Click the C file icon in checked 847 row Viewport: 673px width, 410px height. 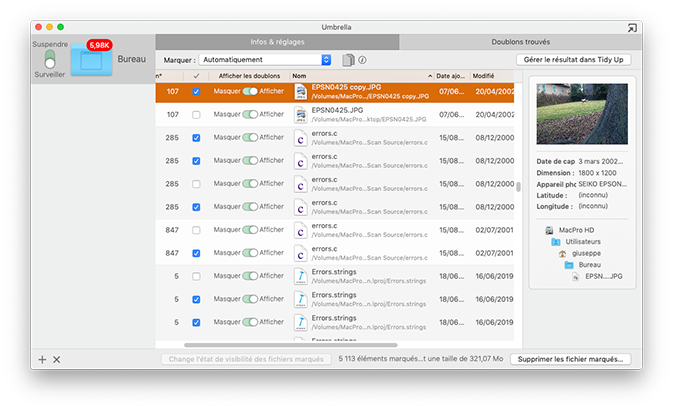click(x=301, y=254)
